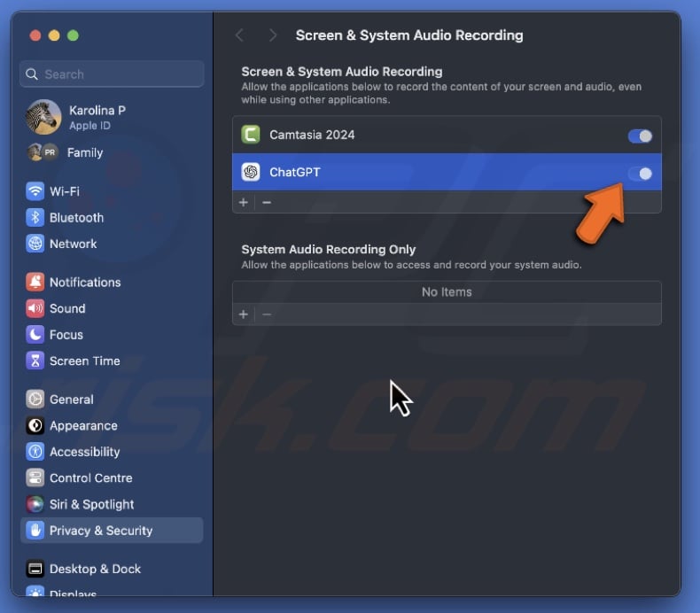Viewport: 700px width, 613px height.
Task: Click the General gear icon
Action: [35, 400]
